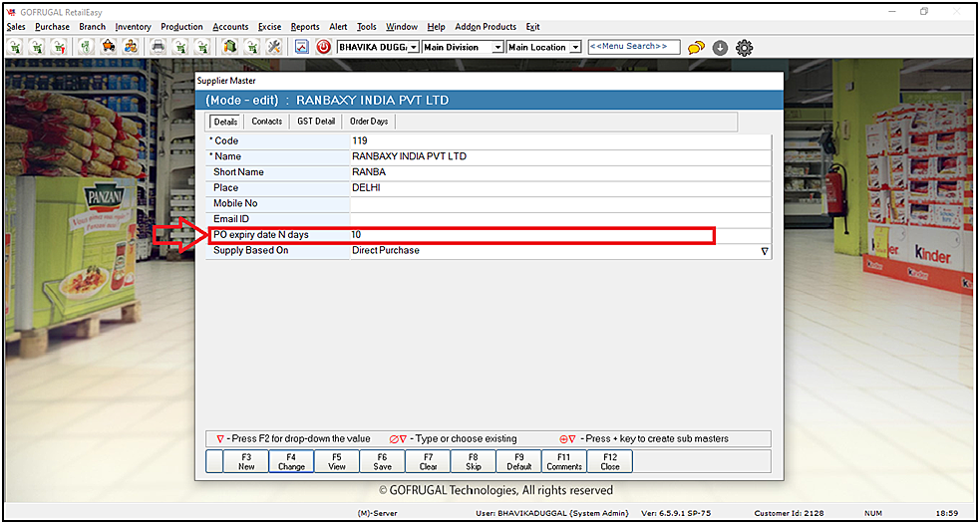Open the Supply Based On dropdown arrow
The image size is (980, 524).
[x=765, y=252]
